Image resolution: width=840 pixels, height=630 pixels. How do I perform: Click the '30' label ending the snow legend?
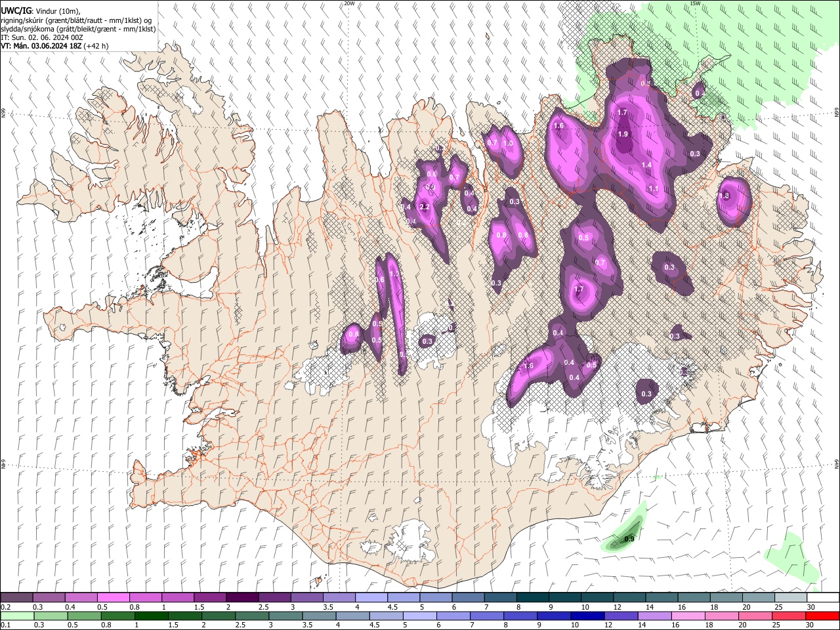click(x=810, y=607)
